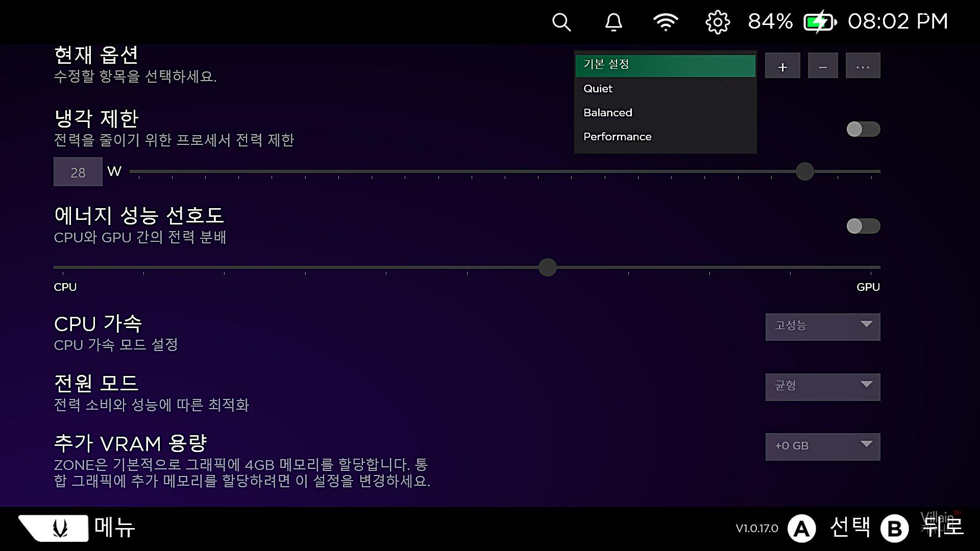980x551 pixels.
Task: Open the three-dots more options button
Action: (863, 66)
